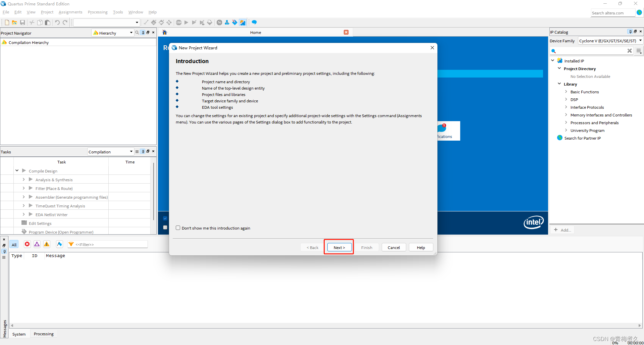Open the Processing menu
Viewport: 644px width, 345px height.
point(98,12)
